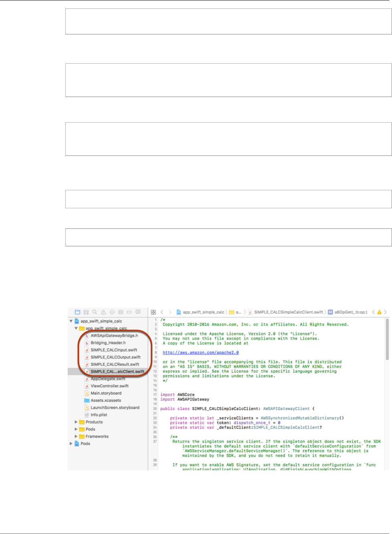Click the yellow warning indicator in jump bar
Image resolution: width=392 pixels, height=534 pixels.
point(379,312)
